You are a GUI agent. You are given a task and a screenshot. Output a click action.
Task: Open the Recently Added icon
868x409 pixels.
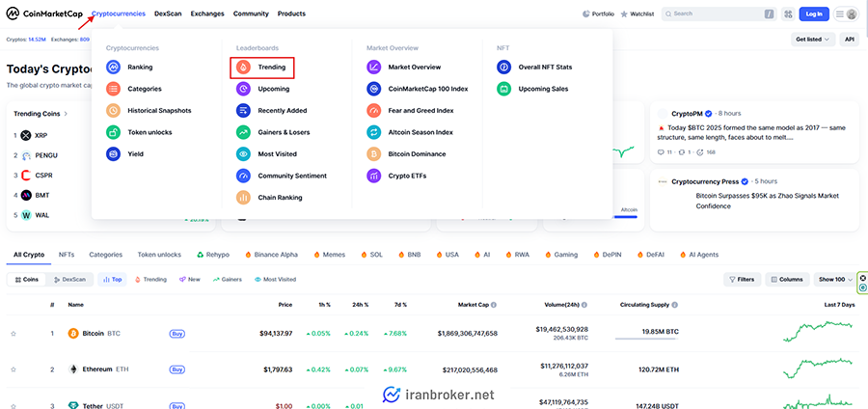(x=243, y=110)
